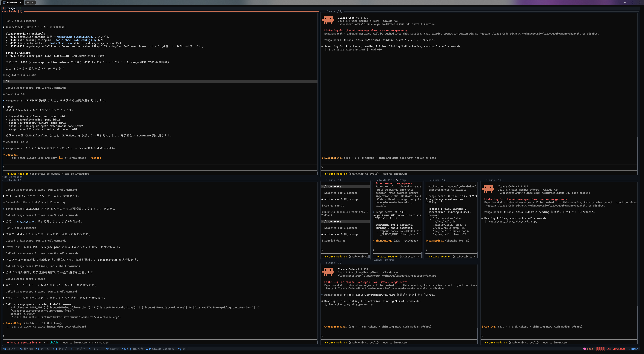Screen dimensions: 644x354
Task: Click the ready_to_spawn link in claude [2]
Action: coord(24,222)
